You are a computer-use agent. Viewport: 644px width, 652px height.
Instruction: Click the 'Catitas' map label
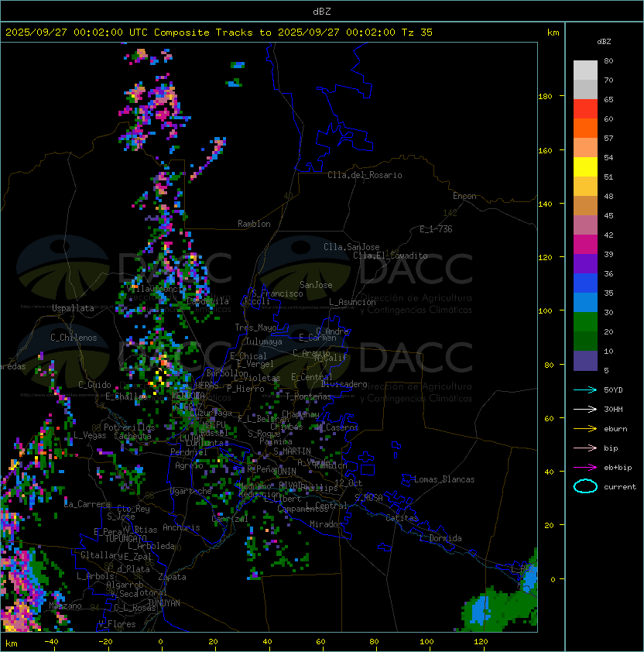(x=402, y=518)
